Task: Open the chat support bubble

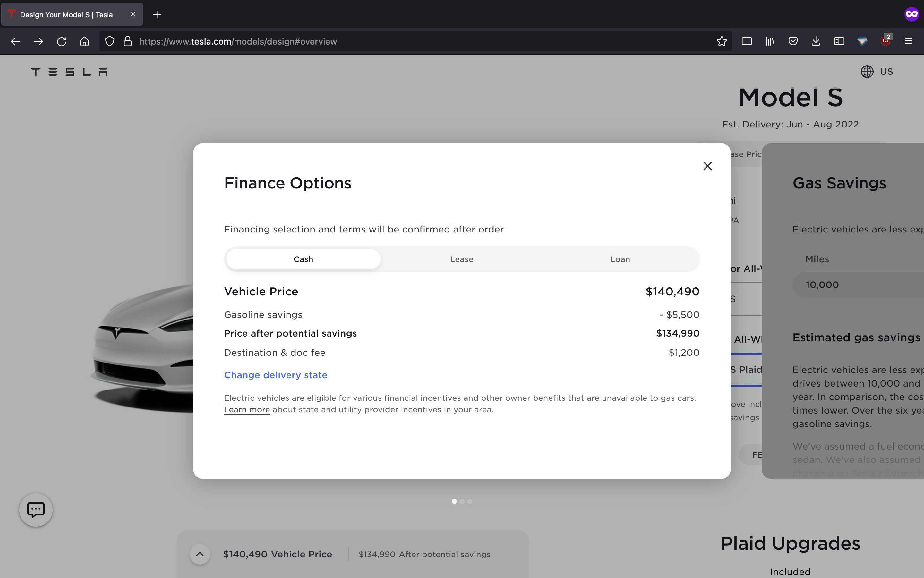Action: click(36, 510)
